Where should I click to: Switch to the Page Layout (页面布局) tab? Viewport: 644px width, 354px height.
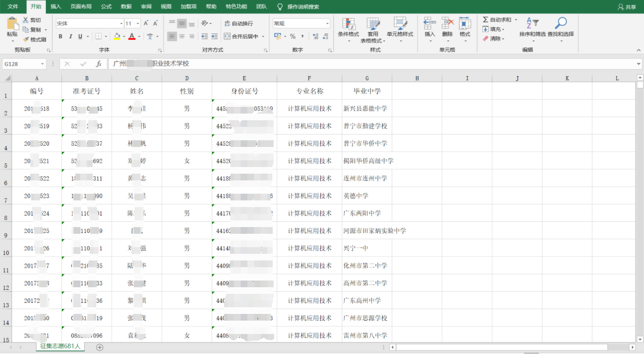pyautogui.click(x=81, y=7)
